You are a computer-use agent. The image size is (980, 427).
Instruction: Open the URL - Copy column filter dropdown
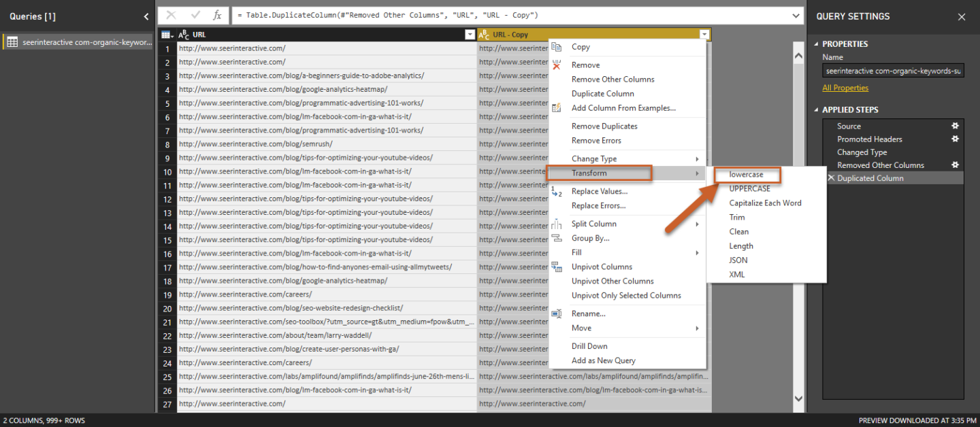click(704, 35)
